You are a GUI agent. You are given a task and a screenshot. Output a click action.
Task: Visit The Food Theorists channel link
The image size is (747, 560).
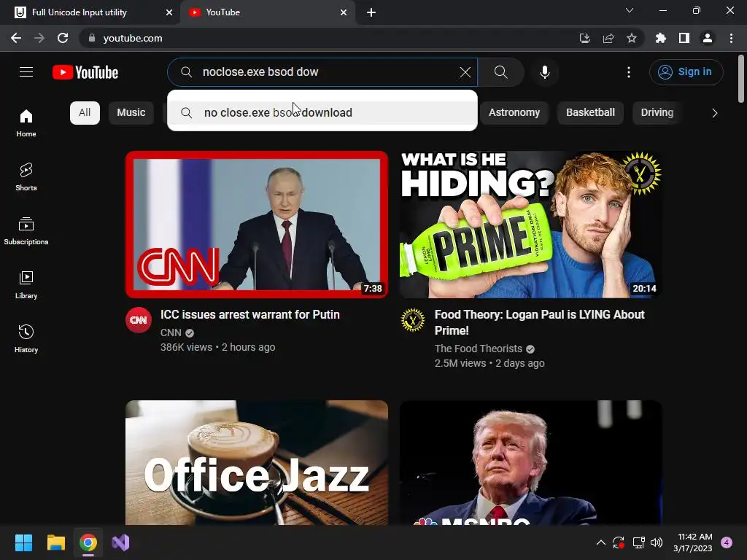(479, 349)
